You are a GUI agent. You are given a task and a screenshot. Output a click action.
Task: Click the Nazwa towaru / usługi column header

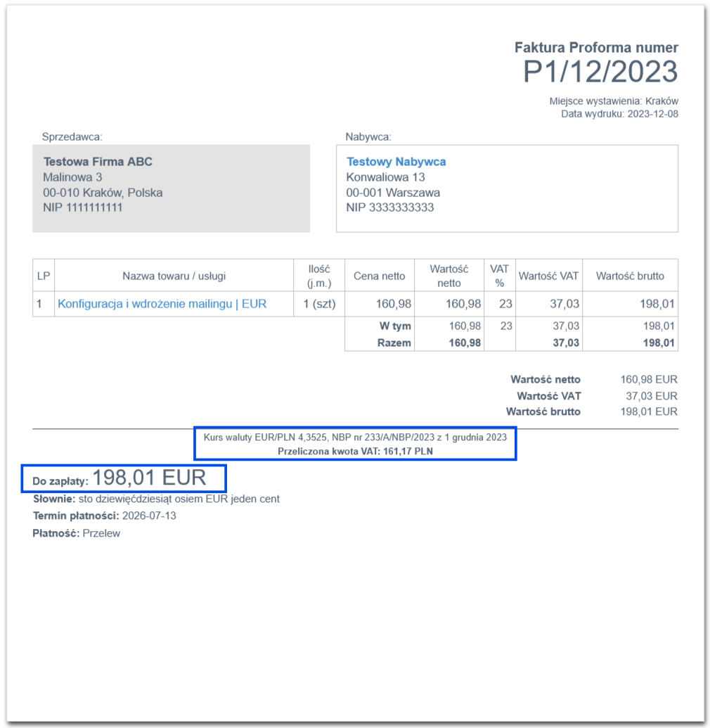pyautogui.click(x=174, y=276)
